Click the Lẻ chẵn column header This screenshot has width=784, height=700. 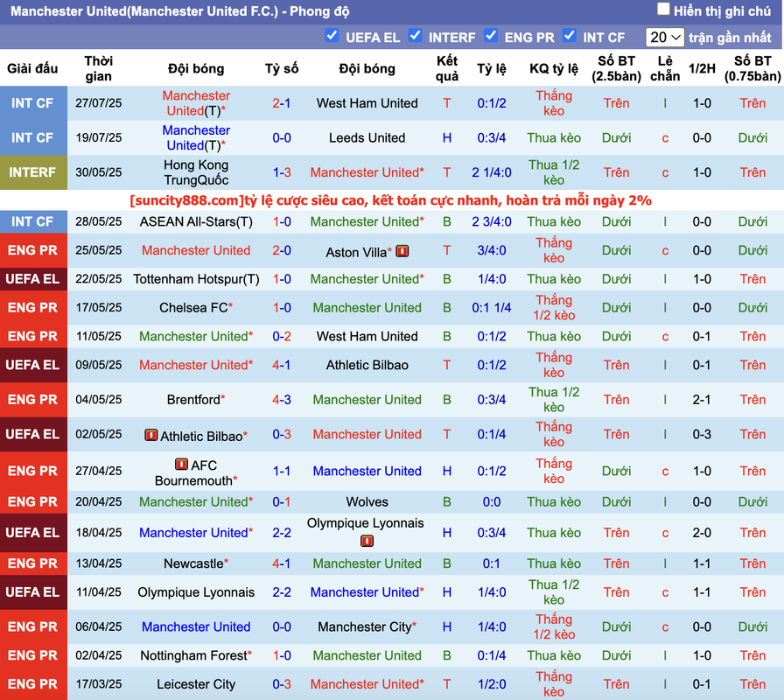point(665,68)
